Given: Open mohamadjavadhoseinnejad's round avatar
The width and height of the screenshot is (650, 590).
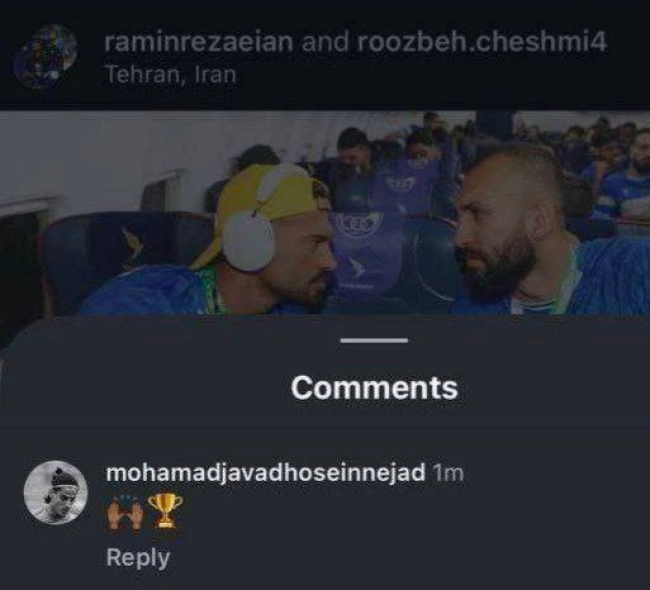Looking at the screenshot, I should pos(56,493).
